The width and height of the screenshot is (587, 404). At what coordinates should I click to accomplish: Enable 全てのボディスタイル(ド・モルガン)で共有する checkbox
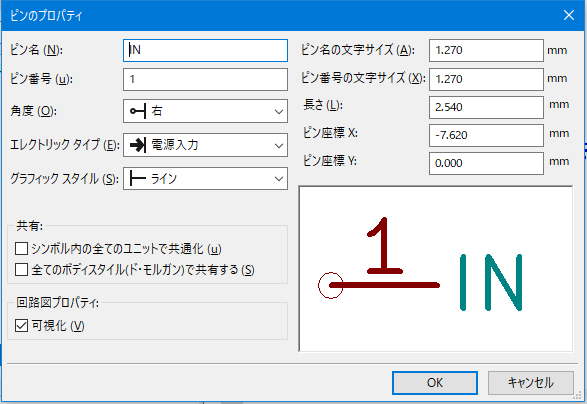(21, 270)
